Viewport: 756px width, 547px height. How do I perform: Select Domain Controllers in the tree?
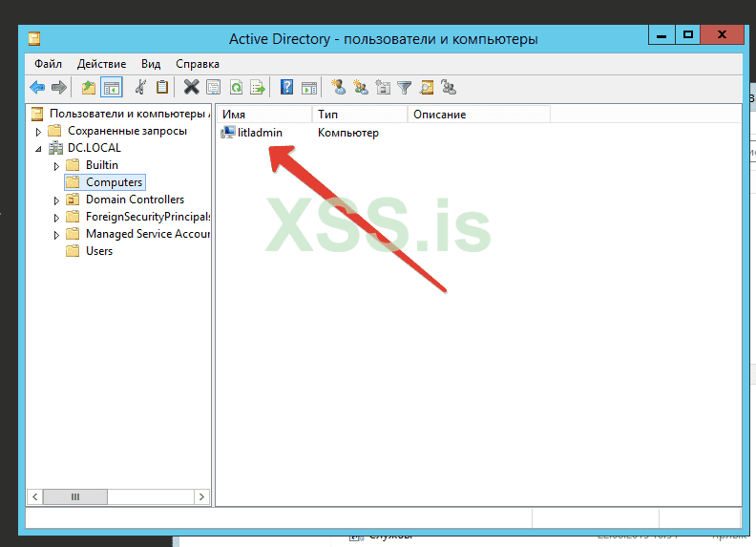(x=135, y=200)
